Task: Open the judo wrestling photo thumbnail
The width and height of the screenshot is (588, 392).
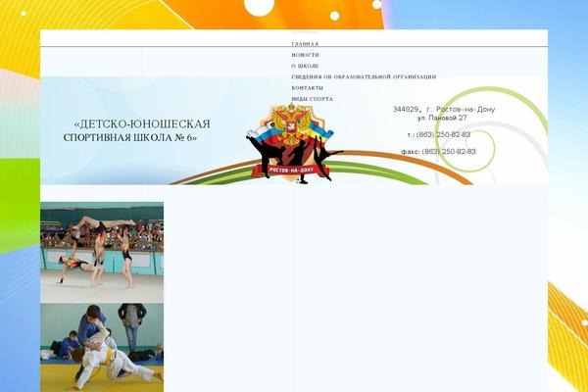Action: click(x=102, y=348)
